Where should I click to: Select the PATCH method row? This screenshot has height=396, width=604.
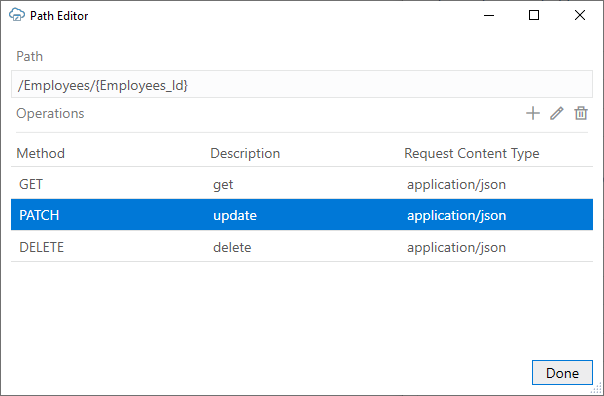click(x=302, y=215)
